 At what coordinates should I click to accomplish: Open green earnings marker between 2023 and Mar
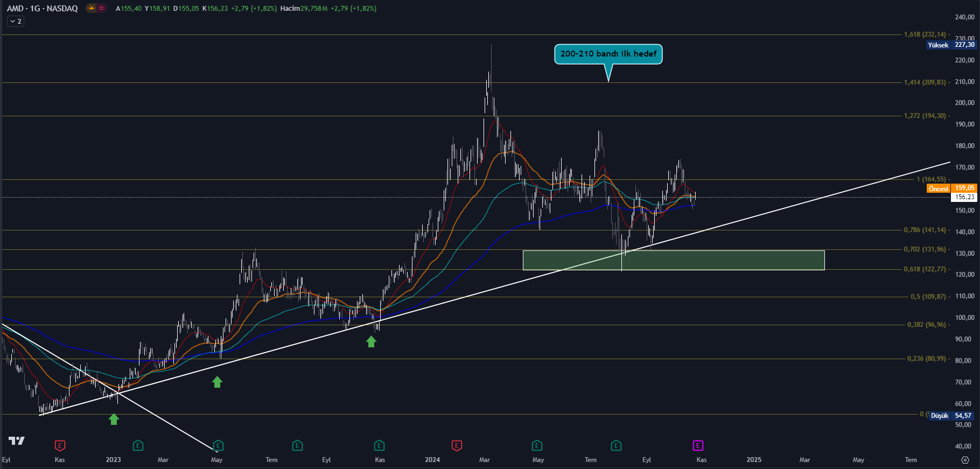138,445
